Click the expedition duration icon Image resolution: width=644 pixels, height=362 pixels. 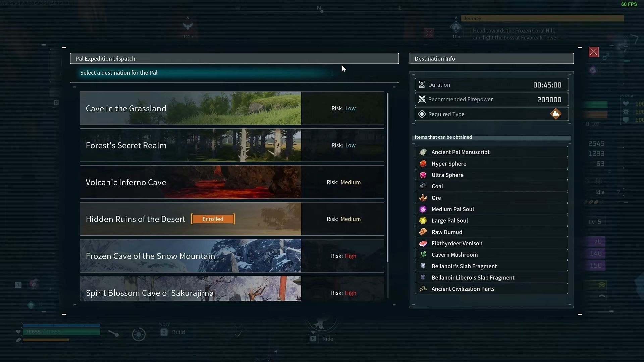tap(422, 84)
